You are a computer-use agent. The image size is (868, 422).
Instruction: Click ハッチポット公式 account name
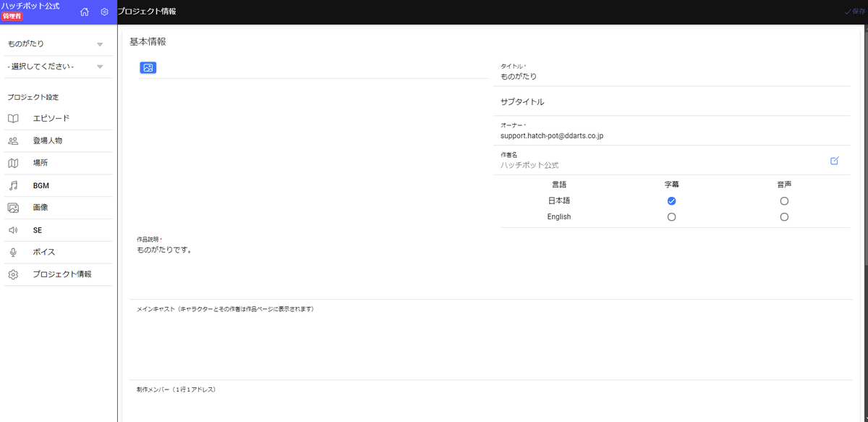tap(30, 6)
